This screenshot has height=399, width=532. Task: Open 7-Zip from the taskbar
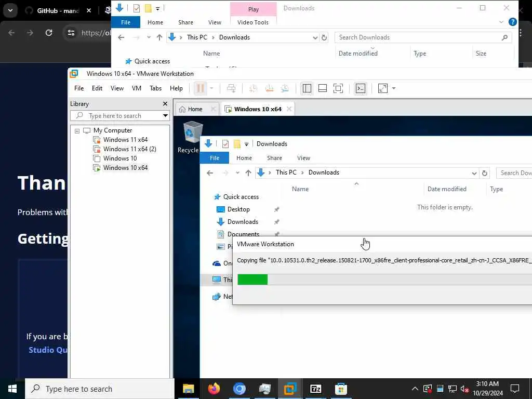coord(315,389)
